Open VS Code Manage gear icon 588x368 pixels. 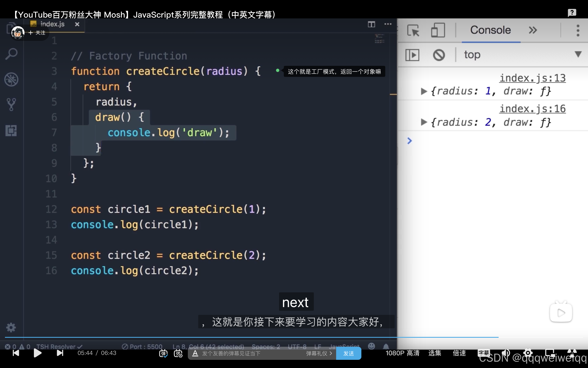coord(11,328)
